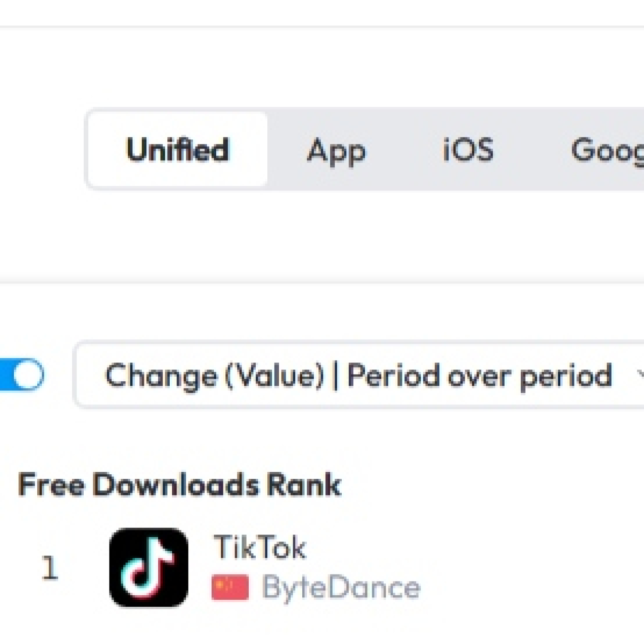Switch to the App tab
Image resolution: width=644 pixels, height=644 pixels.
336,150
